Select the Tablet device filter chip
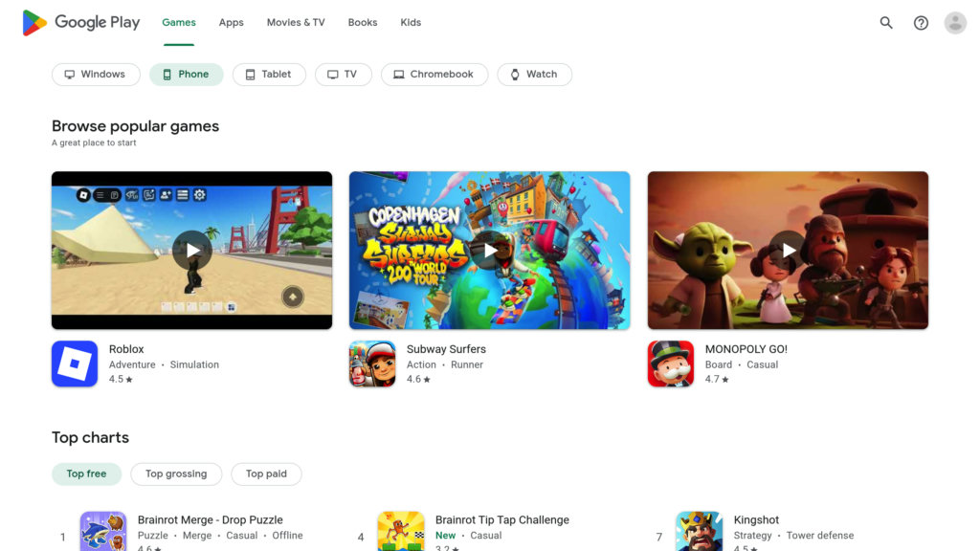980x551 pixels. (269, 75)
